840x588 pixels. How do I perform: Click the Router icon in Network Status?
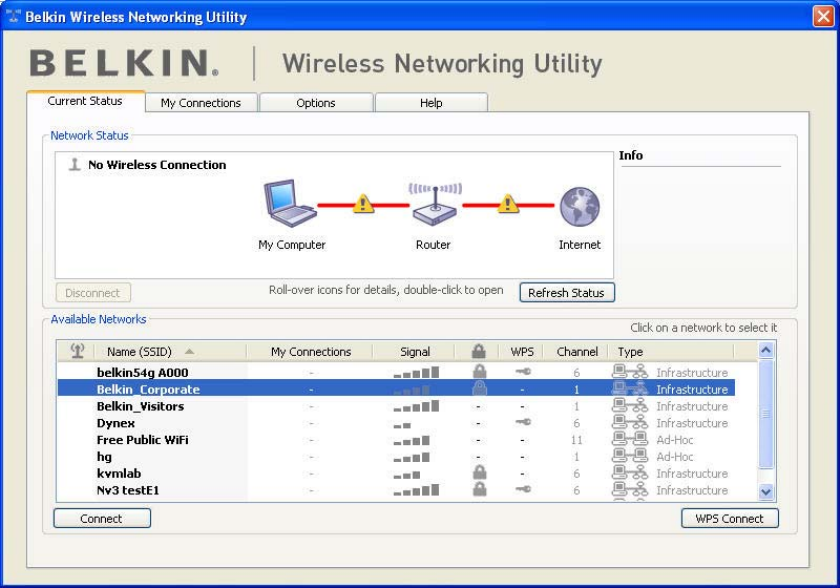click(x=435, y=205)
